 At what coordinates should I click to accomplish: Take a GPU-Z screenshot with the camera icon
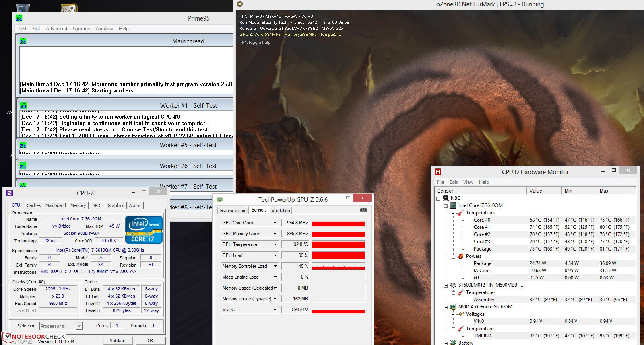(x=363, y=210)
